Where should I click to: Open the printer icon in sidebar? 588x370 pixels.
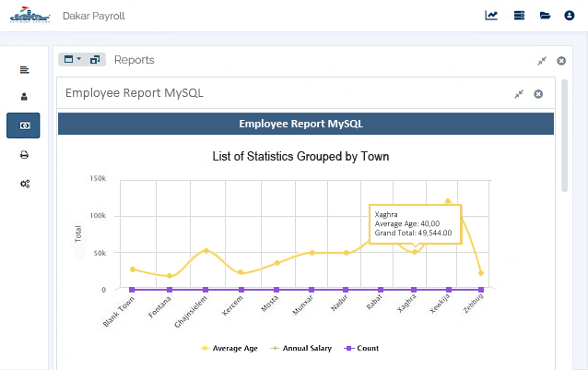click(24, 155)
